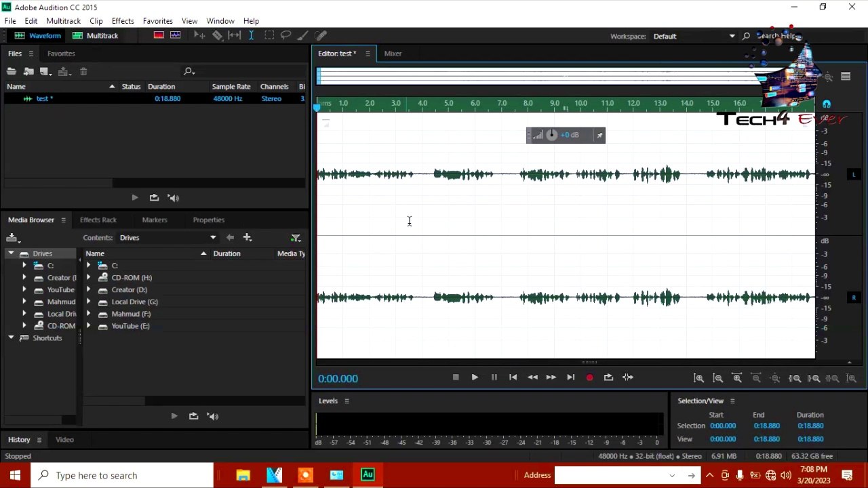Adjust HUD volume knob +0 dB
868x488 pixels.
552,135
